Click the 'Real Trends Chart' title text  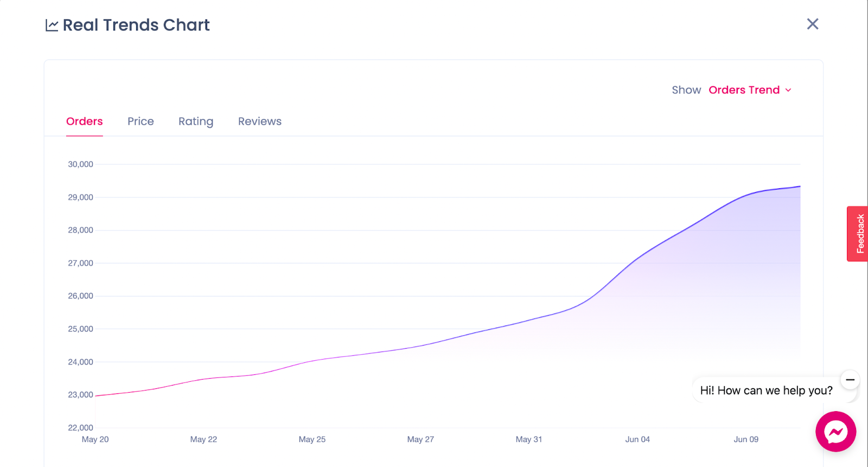[136, 25]
